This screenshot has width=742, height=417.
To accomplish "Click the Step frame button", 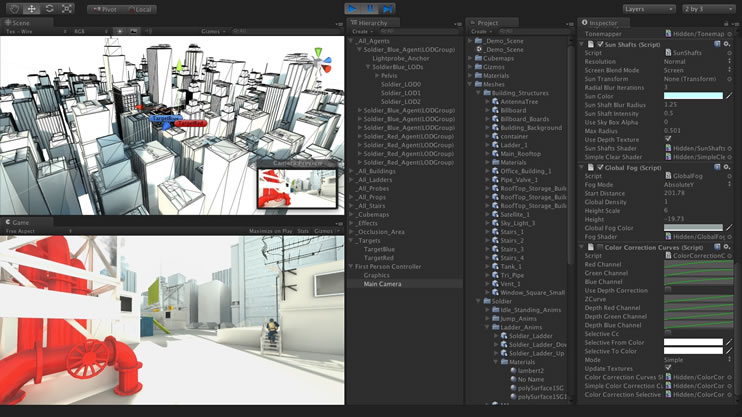I will tap(386, 9).
